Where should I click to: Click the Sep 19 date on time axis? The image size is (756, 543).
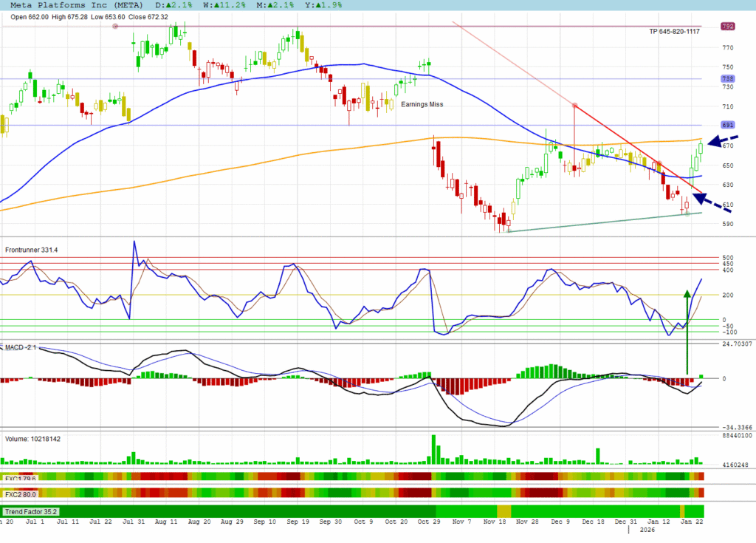pos(297,522)
